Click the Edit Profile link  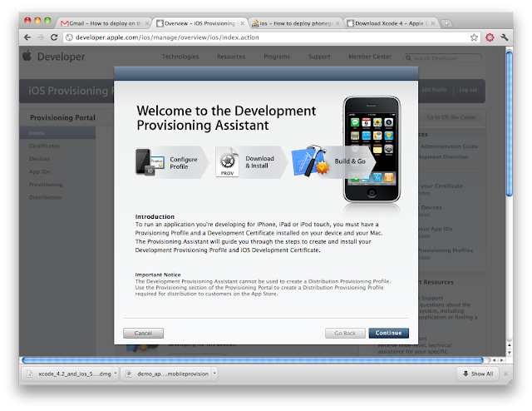pyautogui.click(x=434, y=90)
